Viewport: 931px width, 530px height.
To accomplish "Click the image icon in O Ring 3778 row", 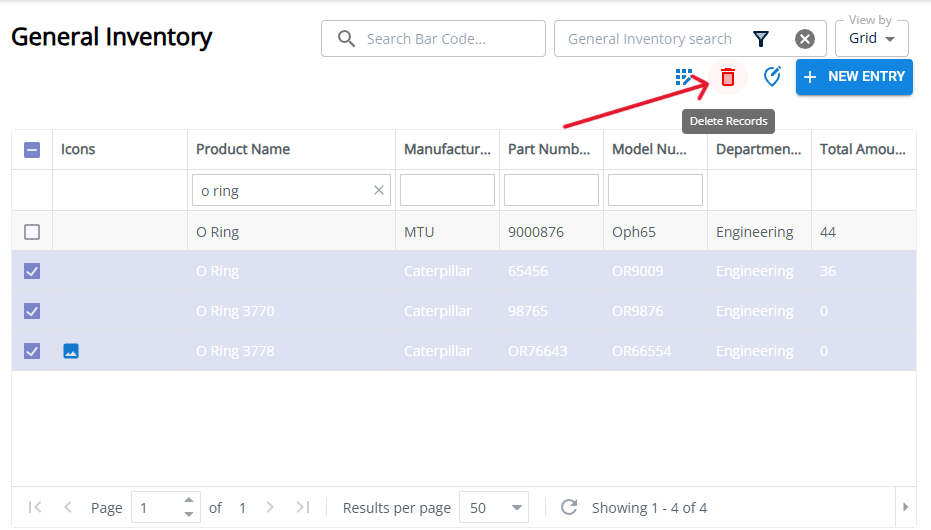I will coord(71,351).
